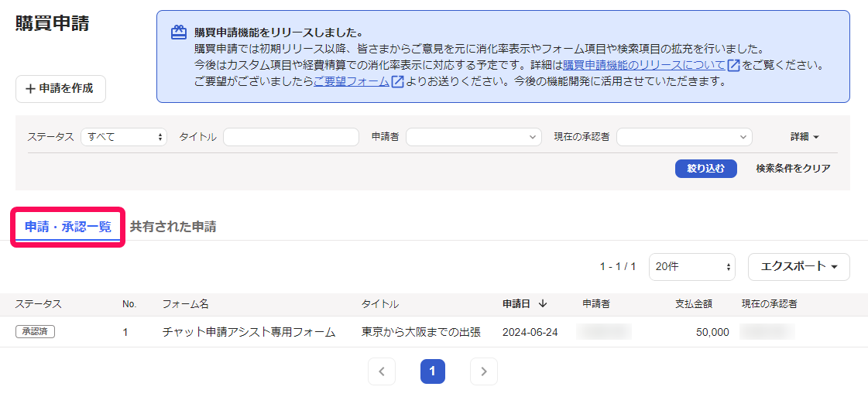Click the announcement banner icon
The height and width of the screenshot is (397, 868).
point(178,32)
